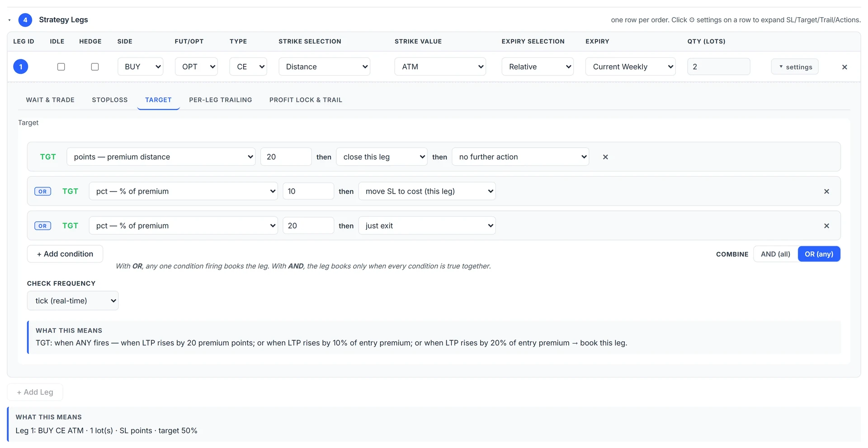
Task: Click the step 4 circle badge
Action: pyautogui.click(x=25, y=20)
